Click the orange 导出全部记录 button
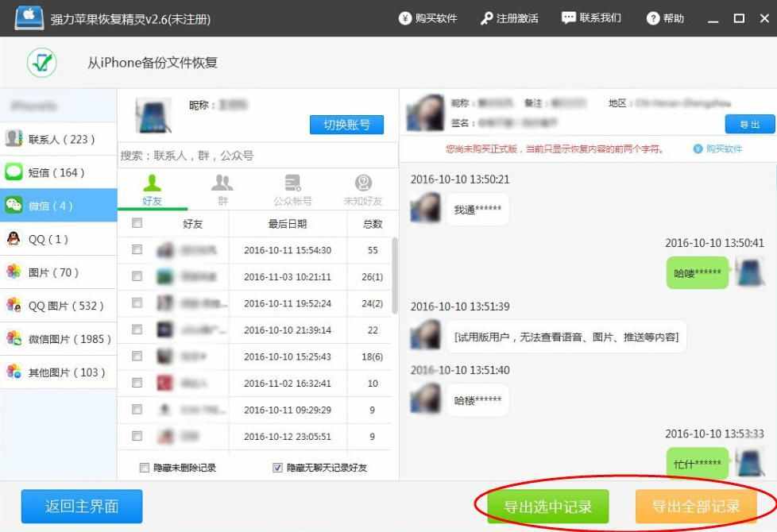This screenshot has height=532, width=777. pyautogui.click(x=696, y=507)
